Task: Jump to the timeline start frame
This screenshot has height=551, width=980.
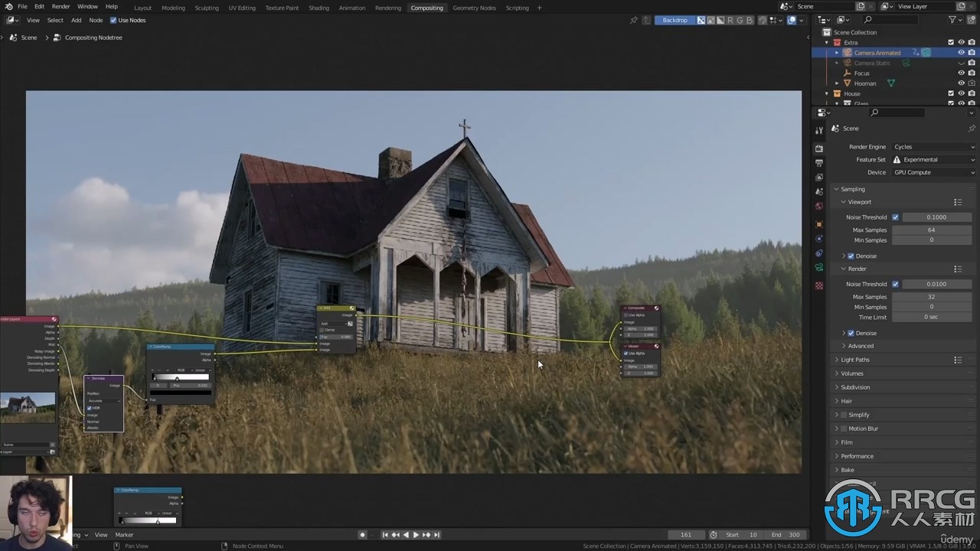Action: coord(385,535)
